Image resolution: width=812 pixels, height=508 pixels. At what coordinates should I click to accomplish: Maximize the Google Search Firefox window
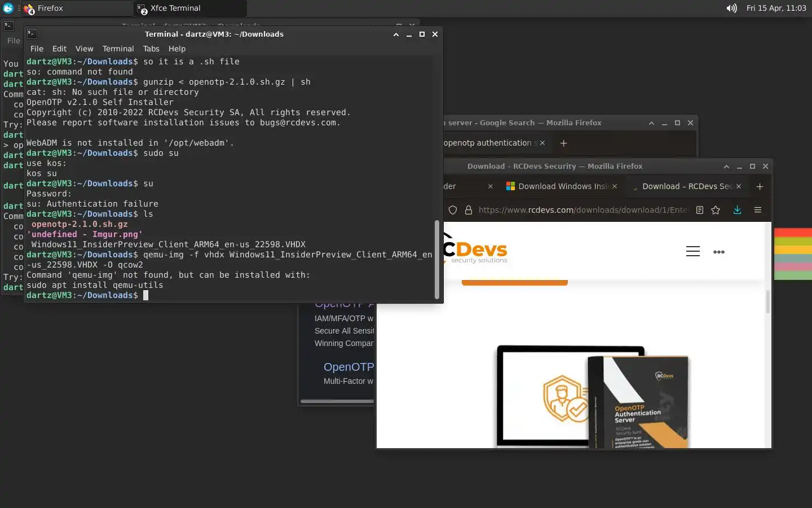(677, 122)
